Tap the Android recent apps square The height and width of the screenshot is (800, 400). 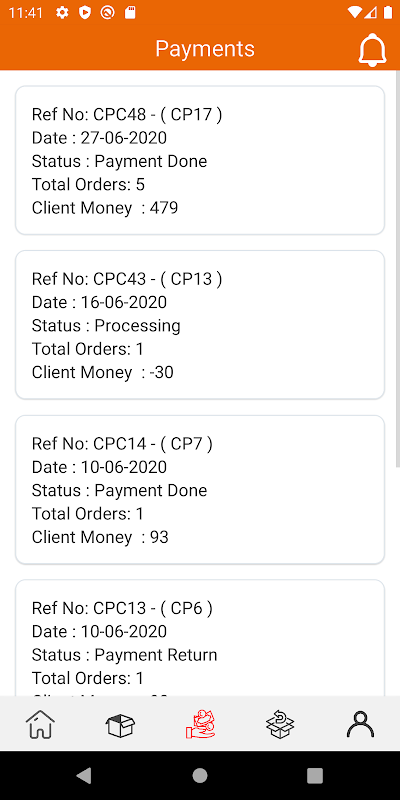click(x=315, y=776)
